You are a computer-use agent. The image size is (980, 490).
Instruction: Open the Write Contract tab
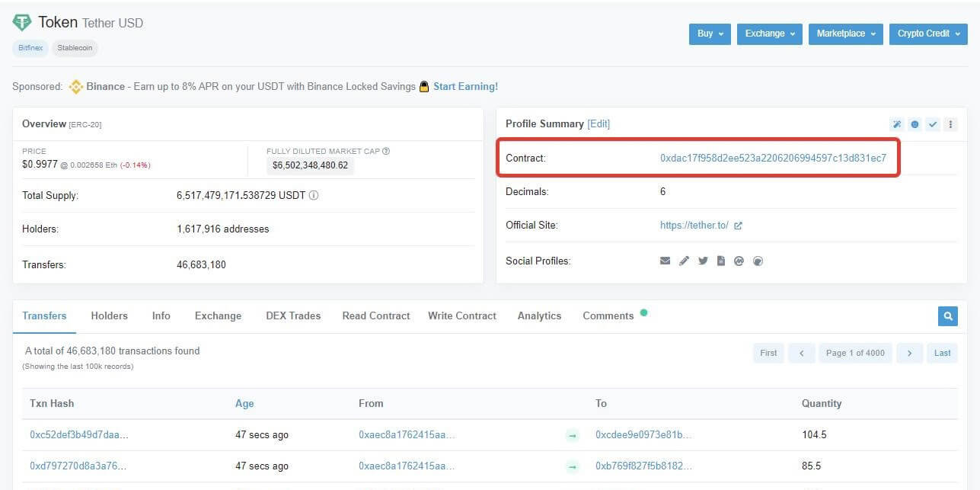pyautogui.click(x=462, y=315)
